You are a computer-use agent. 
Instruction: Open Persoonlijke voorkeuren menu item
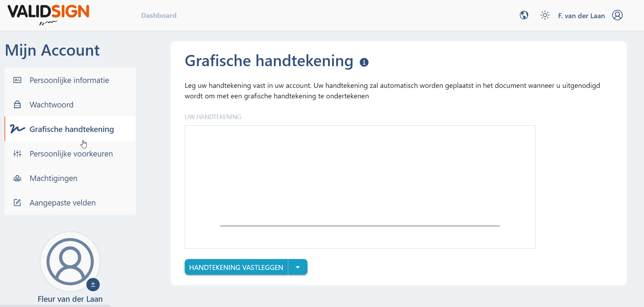click(x=70, y=154)
